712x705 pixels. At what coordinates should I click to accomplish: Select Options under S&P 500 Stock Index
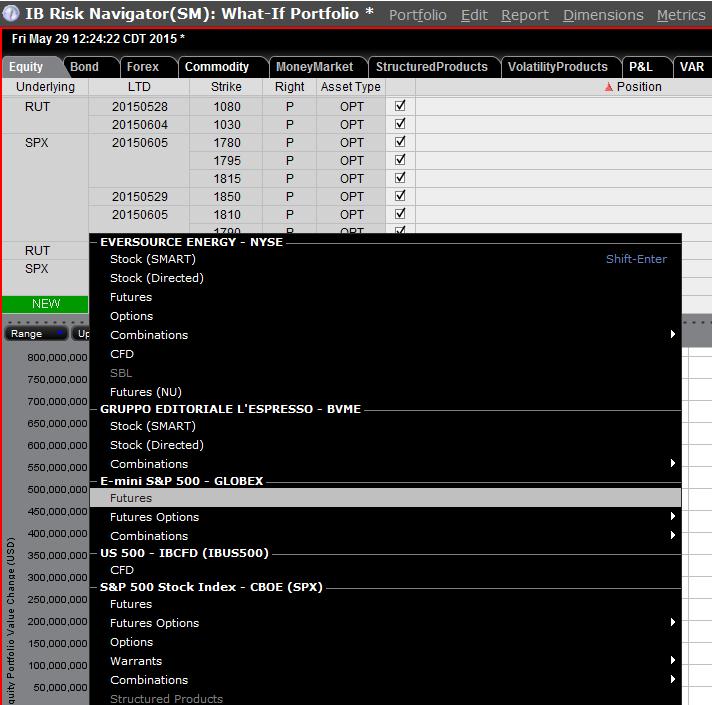tap(385, 642)
